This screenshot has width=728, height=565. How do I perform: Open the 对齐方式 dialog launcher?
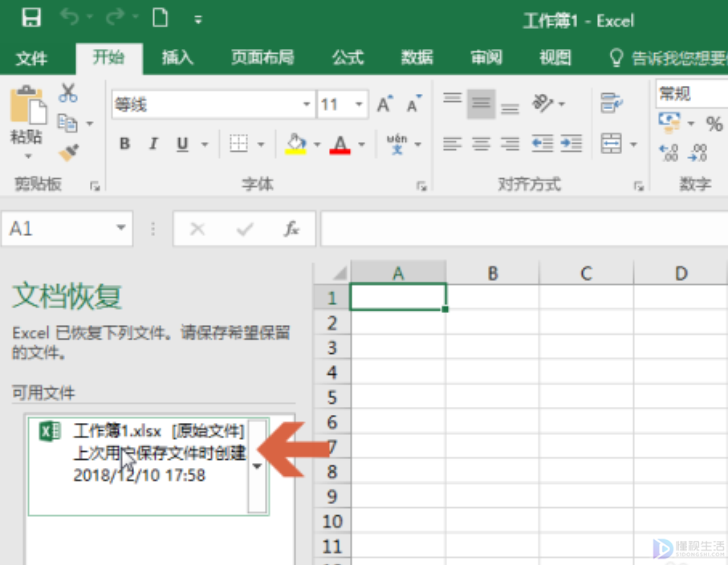[640, 186]
